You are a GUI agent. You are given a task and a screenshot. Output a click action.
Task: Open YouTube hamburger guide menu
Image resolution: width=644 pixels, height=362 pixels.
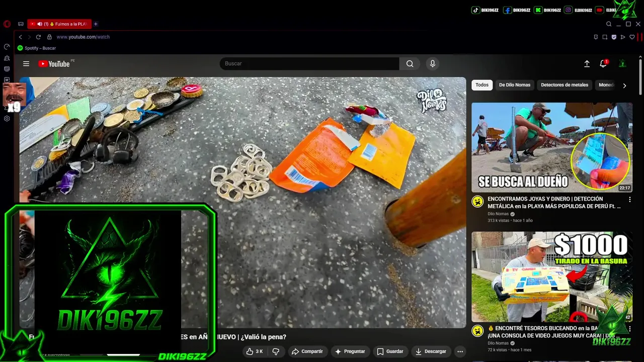26,64
